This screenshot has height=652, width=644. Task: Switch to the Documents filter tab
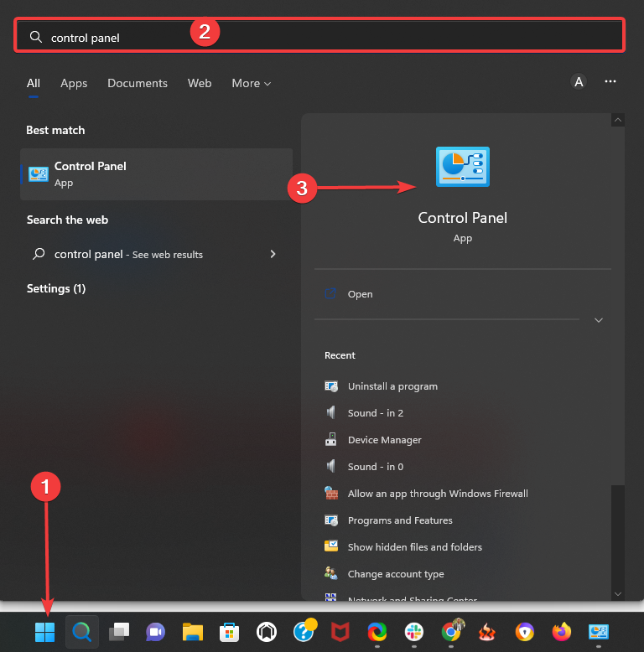click(138, 84)
